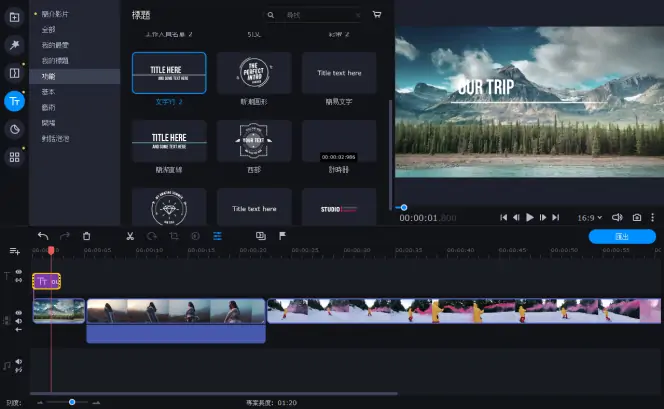Hide the title track with eye icon
Viewport: 664px width, 409px height.
[x=19, y=272]
